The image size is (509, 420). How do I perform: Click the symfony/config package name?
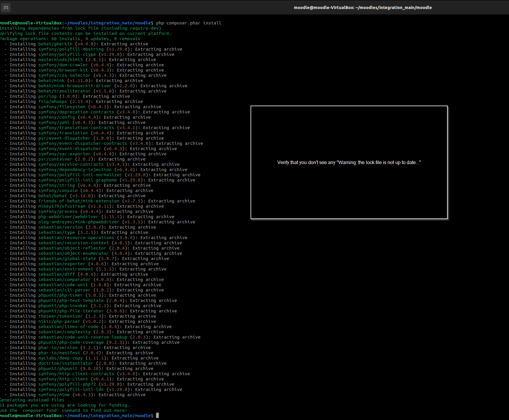pyautogui.click(x=57, y=117)
